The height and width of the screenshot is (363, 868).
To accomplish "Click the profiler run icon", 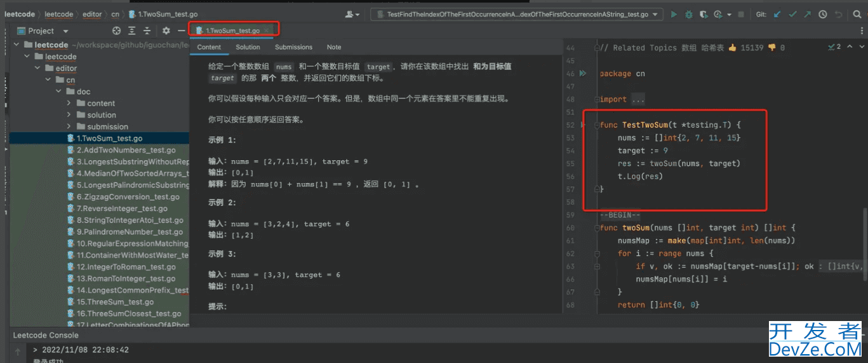I will (x=718, y=14).
